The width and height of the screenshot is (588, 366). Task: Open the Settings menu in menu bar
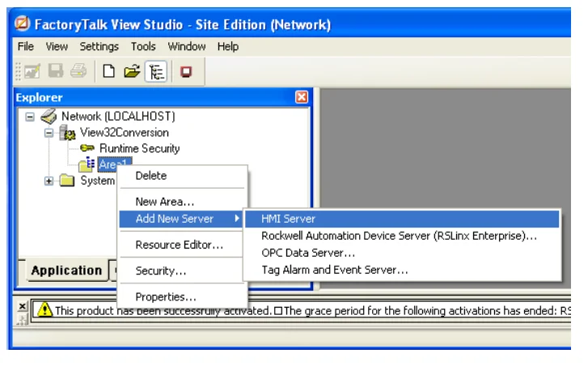[x=99, y=46]
